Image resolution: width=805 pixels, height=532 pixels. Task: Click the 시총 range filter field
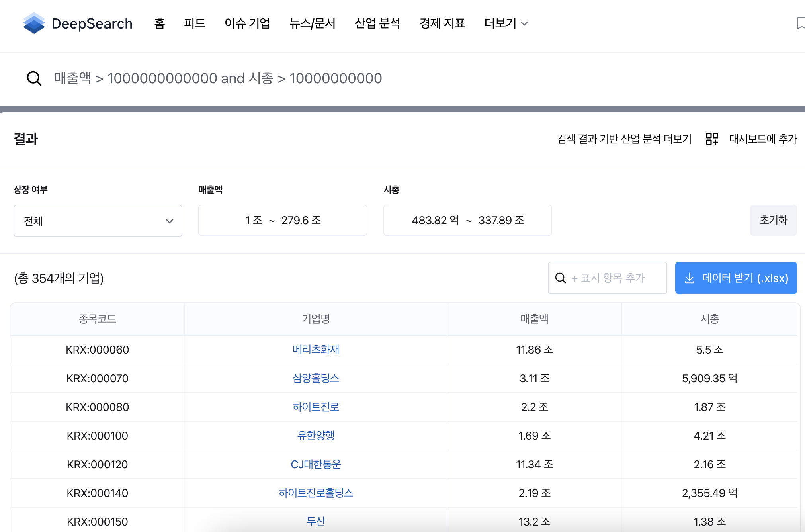pyautogui.click(x=468, y=220)
